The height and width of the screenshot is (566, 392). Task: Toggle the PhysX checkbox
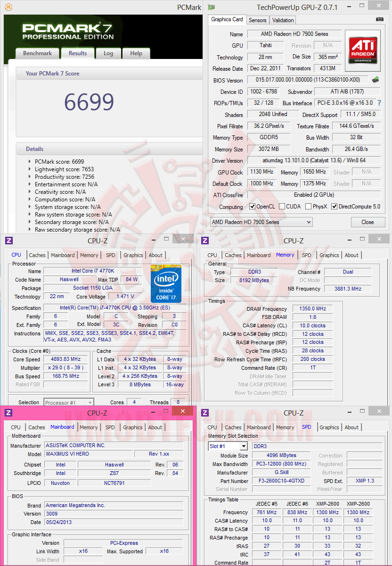(308, 207)
